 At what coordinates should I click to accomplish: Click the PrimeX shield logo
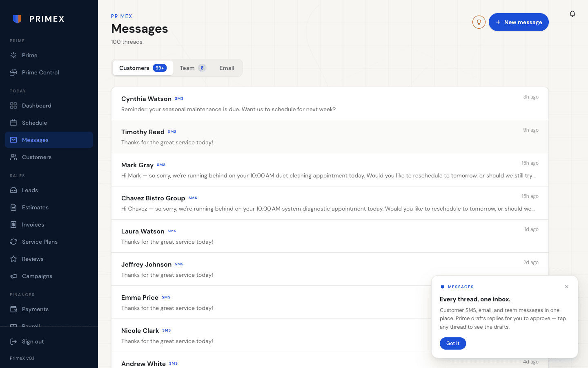[17, 19]
